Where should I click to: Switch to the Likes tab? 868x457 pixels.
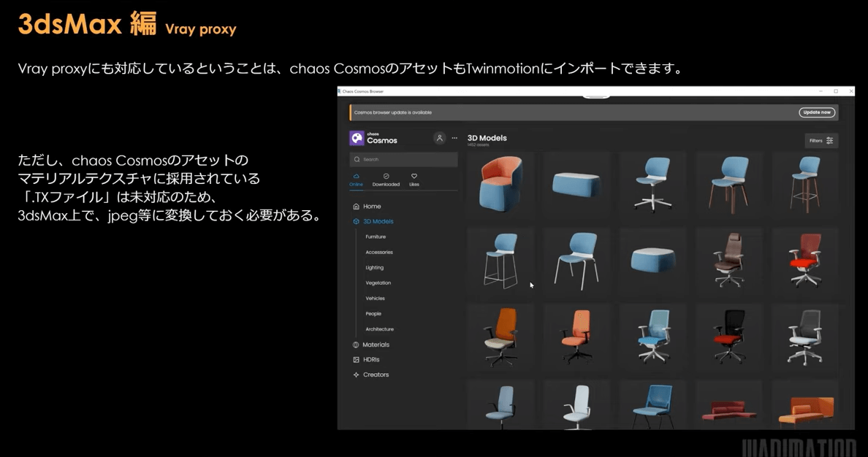(414, 180)
